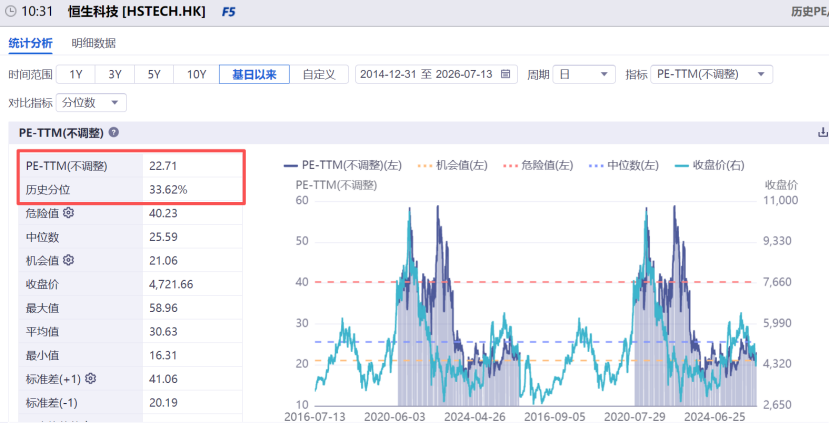This screenshot has width=830, height=424.
Task: Click the help question mark next to PE-TTM(不调整)
Action: pyautogui.click(x=113, y=132)
